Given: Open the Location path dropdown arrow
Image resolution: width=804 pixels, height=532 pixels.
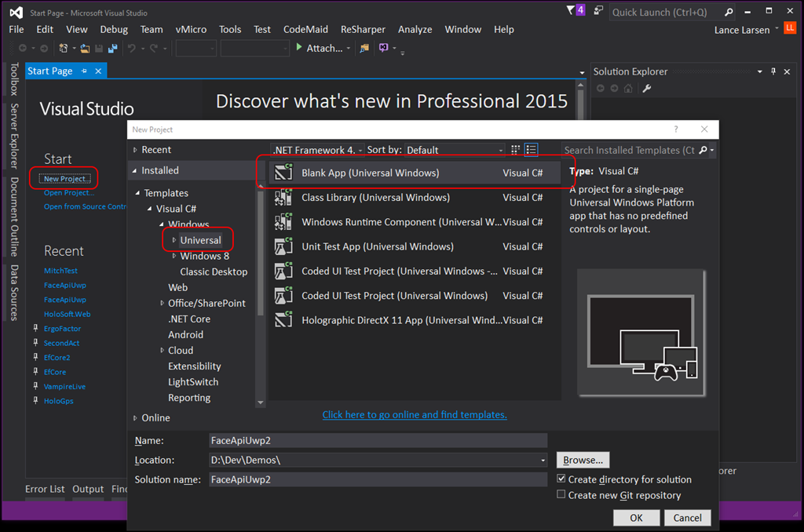Looking at the screenshot, I should click(543, 461).
